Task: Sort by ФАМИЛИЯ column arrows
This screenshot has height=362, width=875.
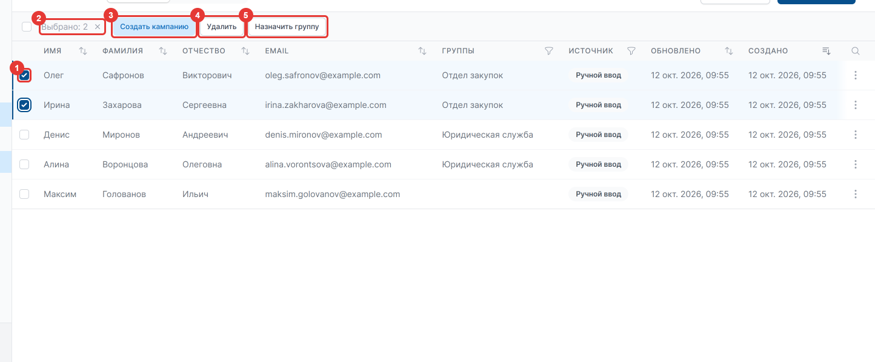Action: [163, 51]
